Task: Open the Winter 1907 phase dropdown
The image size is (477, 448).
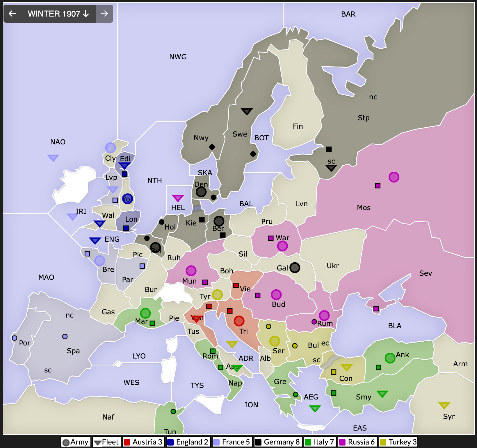Action: [58, 14]
